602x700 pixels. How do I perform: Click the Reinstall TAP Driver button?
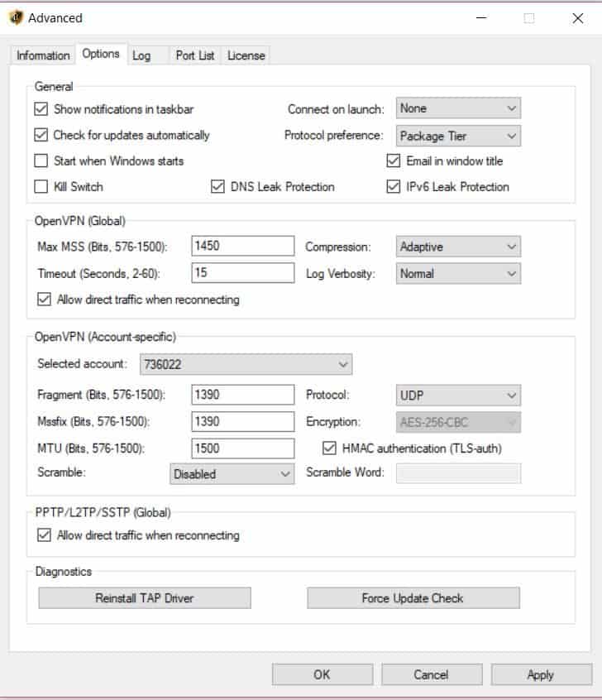point(145,597)
